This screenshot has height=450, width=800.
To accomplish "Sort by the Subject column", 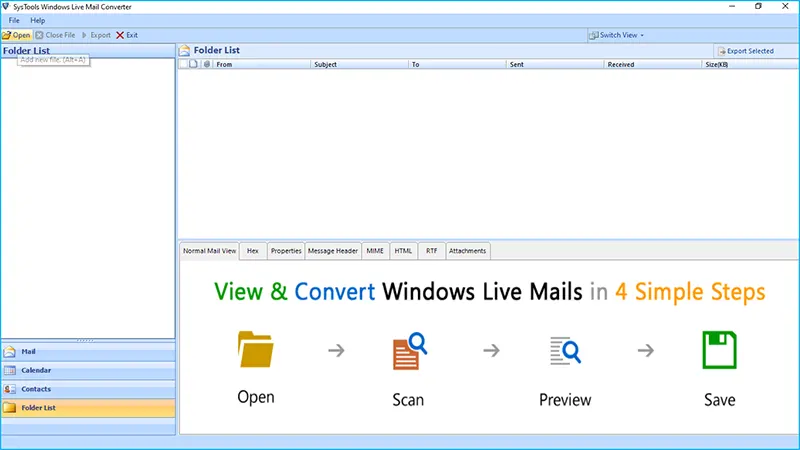I will [360, 64].
